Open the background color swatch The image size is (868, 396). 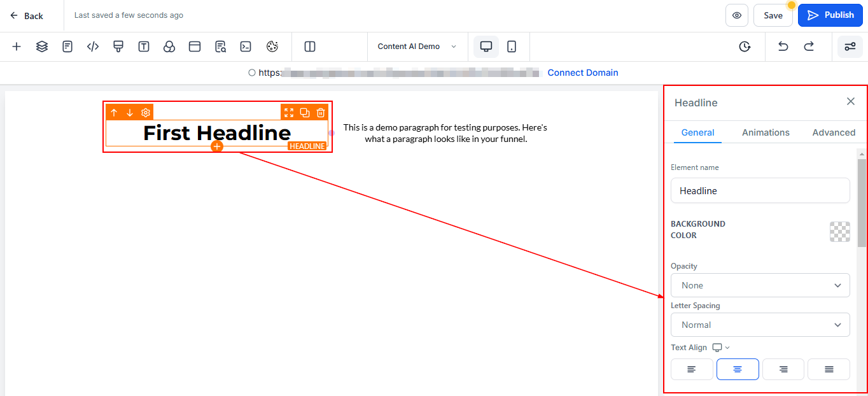840,231
